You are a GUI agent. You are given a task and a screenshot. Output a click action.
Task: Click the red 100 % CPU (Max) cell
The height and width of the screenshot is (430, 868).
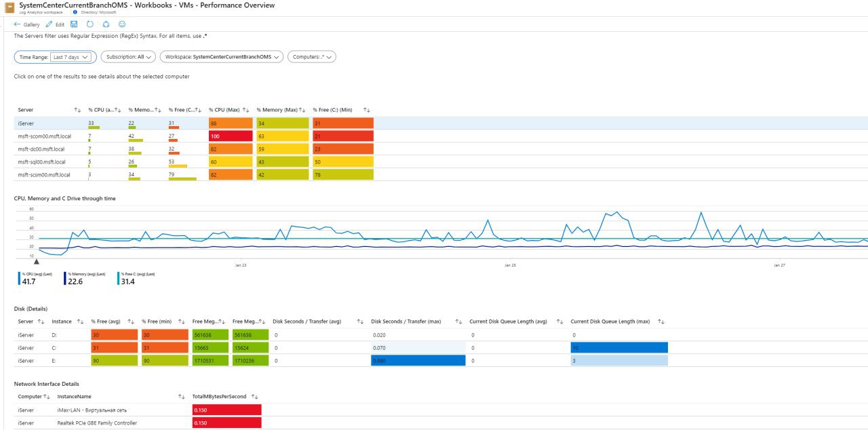231,136
